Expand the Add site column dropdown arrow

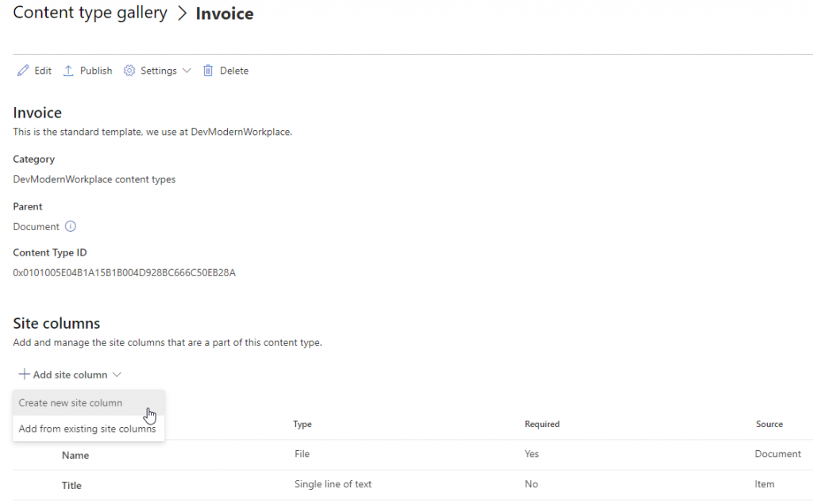(118, 374)
